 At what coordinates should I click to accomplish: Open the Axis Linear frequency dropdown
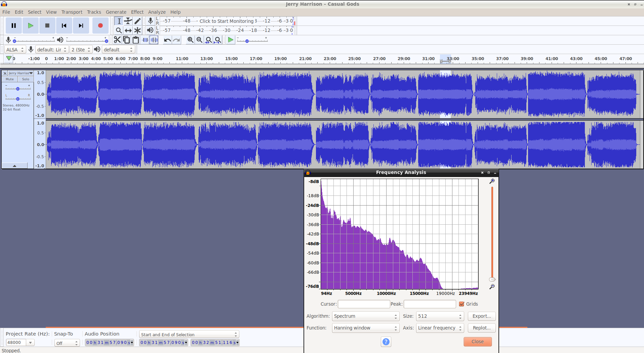tap(440, 328)
